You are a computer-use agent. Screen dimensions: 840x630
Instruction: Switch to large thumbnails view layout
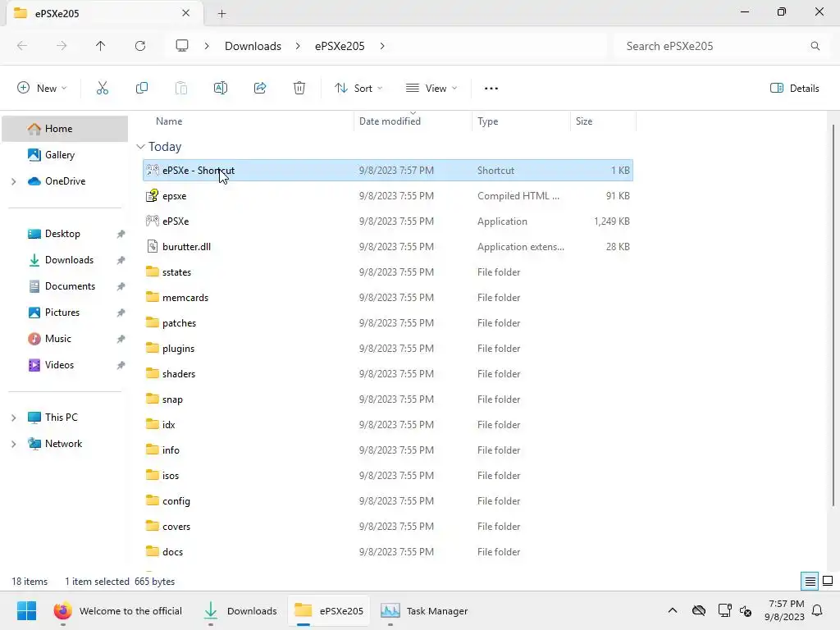828,582
